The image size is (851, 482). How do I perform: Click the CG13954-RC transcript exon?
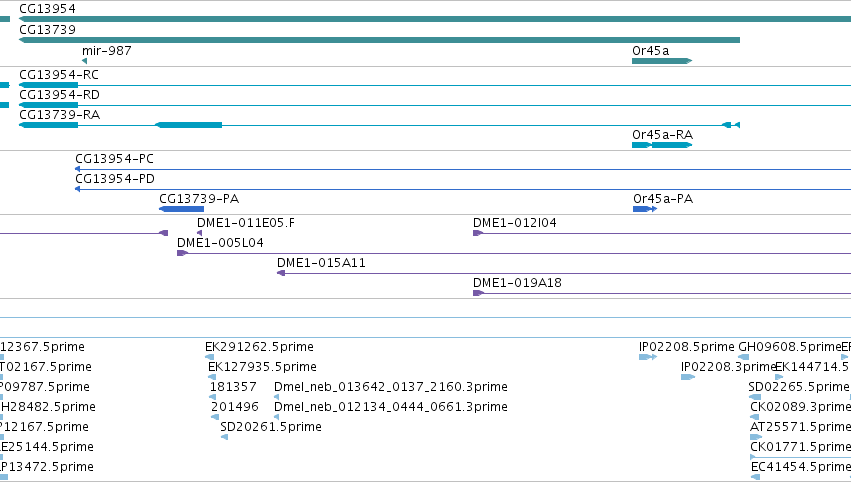point(48,85)
